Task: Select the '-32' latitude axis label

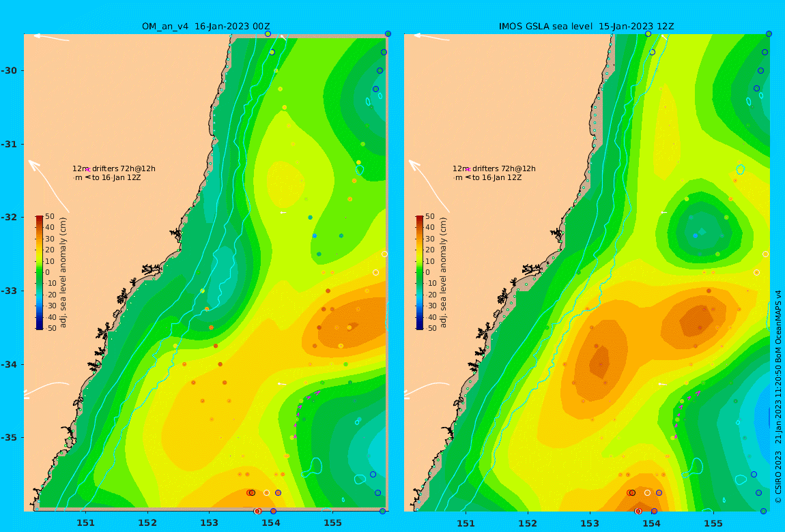Action: click(x=9, y=217)
